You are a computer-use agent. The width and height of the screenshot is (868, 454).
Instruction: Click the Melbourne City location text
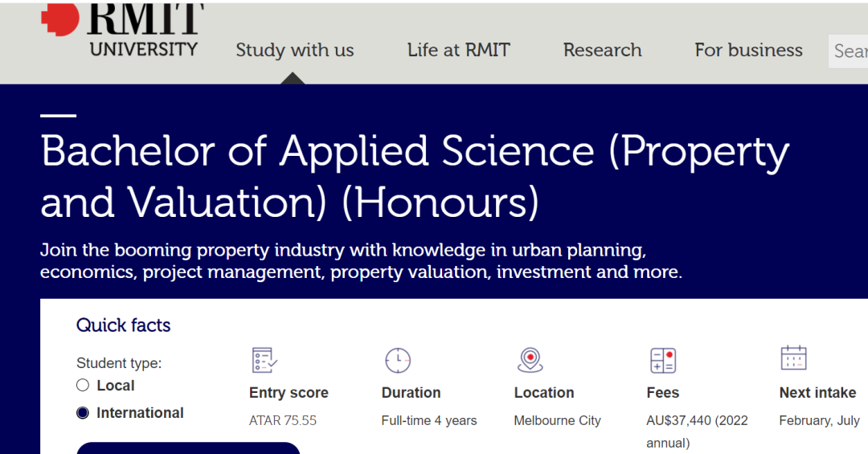(557, 420)
